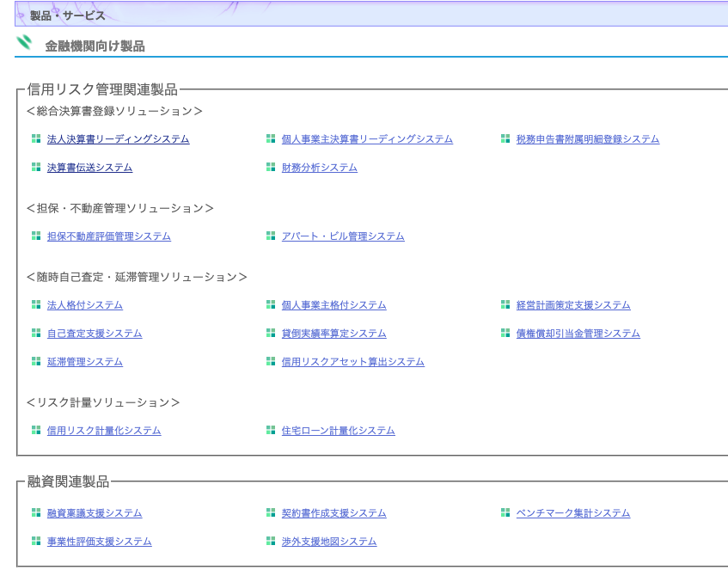The image size is (728, 570).
Task: Open ベンチマーク集計システム link
Action: (x=573, y=513)
